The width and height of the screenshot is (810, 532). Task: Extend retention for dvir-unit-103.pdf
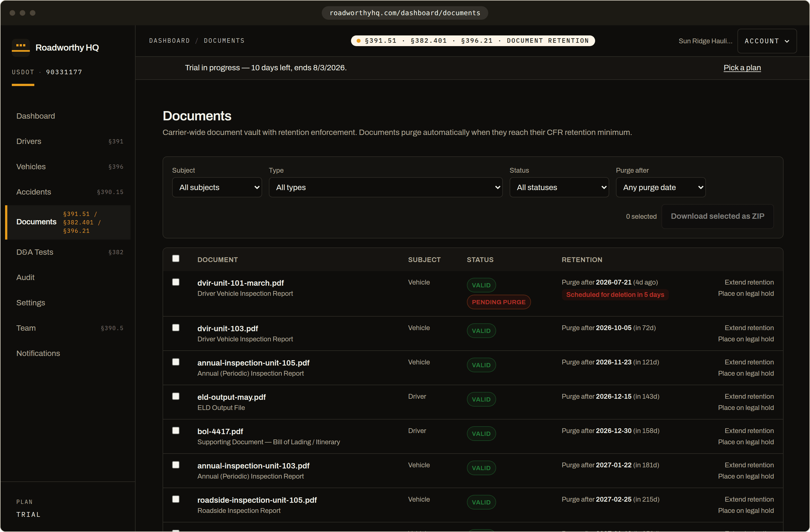click(749, 328)
